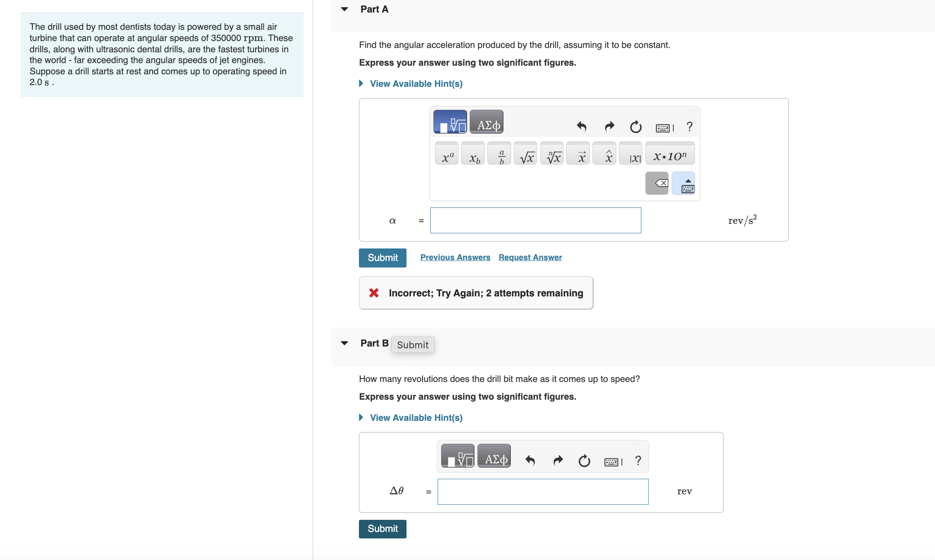Click the subscript template button
Screen dimensions: 935x560
coord(473,154)
